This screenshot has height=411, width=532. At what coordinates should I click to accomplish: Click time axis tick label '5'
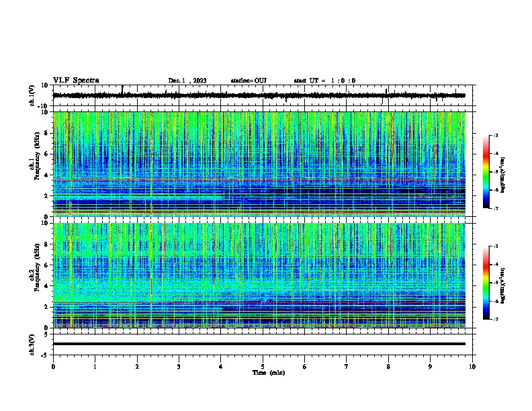point(263,367)
